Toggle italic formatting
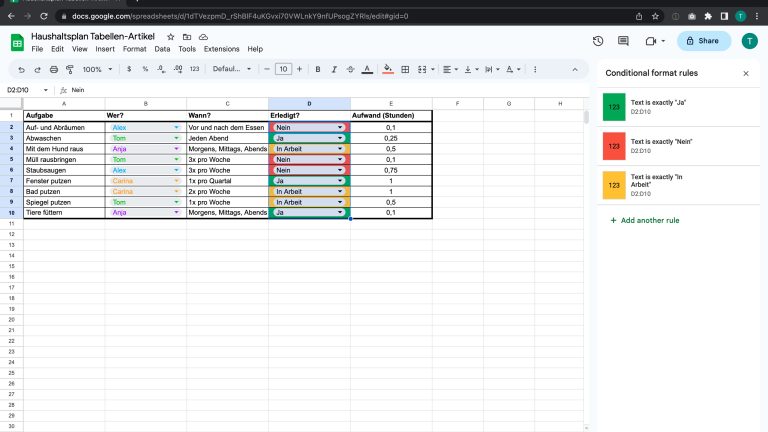 coord(333,69)
